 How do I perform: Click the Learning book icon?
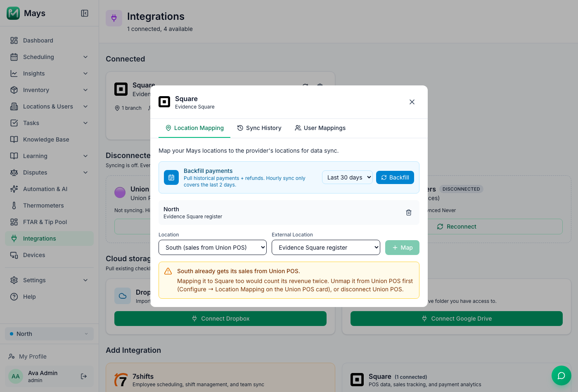click(x=14, y=156)
